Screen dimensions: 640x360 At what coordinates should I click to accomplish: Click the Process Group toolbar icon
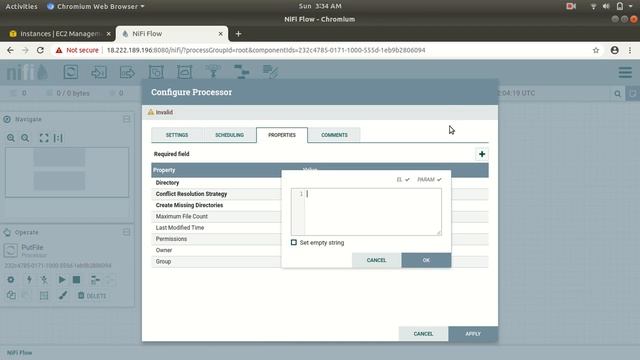click(156, 72)
